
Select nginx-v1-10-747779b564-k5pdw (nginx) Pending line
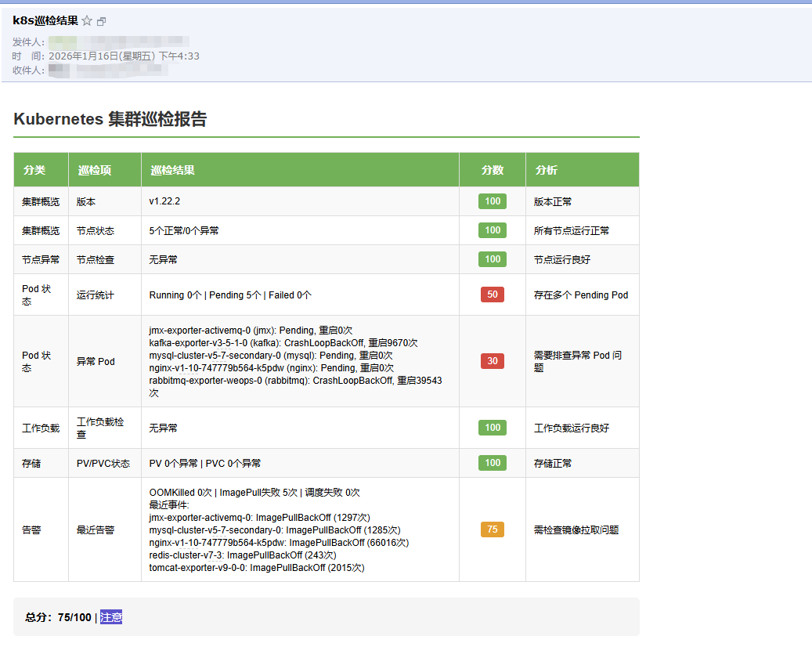[x=272, y=367]
